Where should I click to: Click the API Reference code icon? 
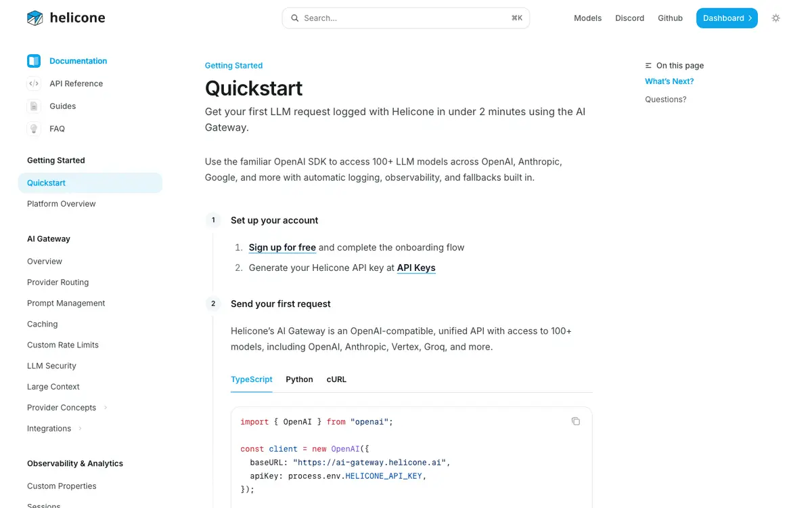34,84
